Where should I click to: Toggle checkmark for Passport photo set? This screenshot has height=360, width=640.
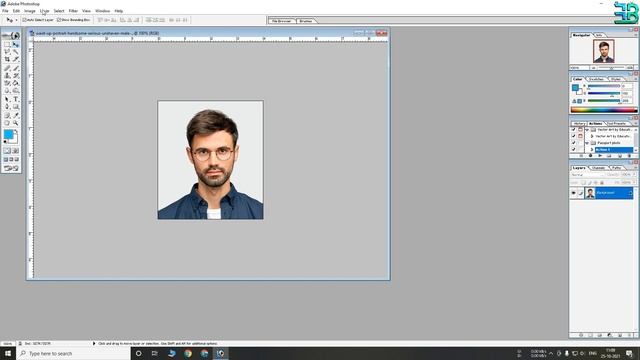point(573,143)
